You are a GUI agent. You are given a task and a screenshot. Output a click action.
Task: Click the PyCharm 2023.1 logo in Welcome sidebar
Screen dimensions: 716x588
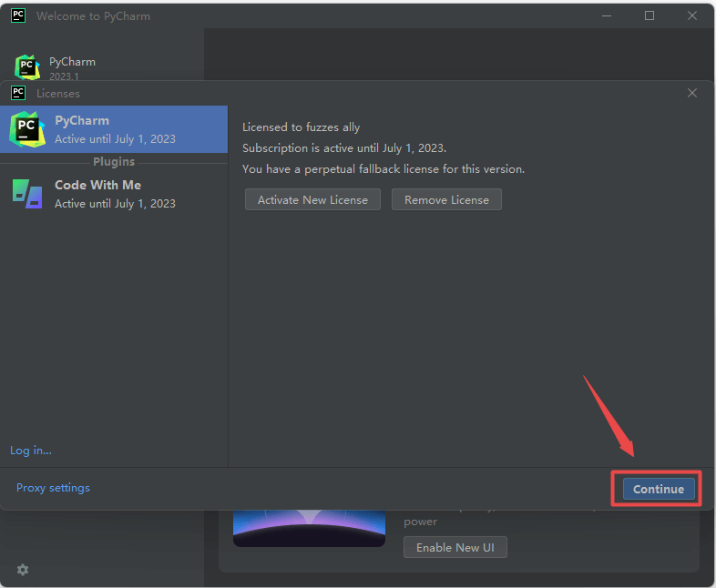[27, 67]
